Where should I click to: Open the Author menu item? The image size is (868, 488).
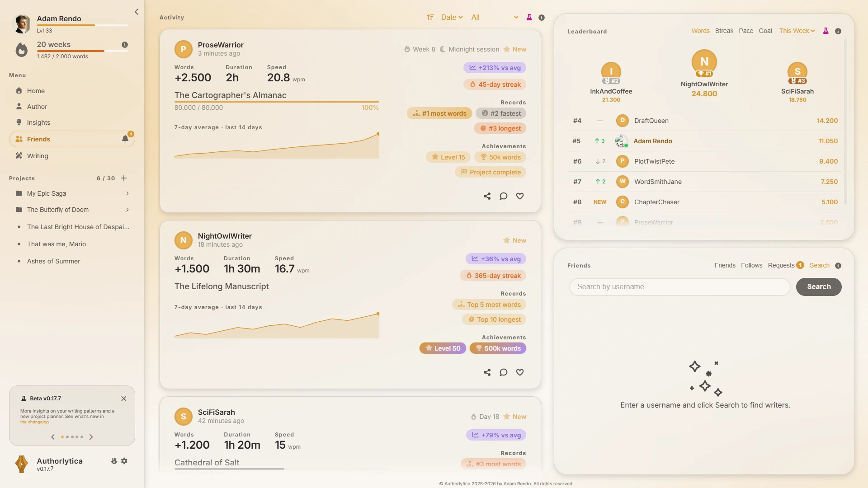(x=72, y=107)
